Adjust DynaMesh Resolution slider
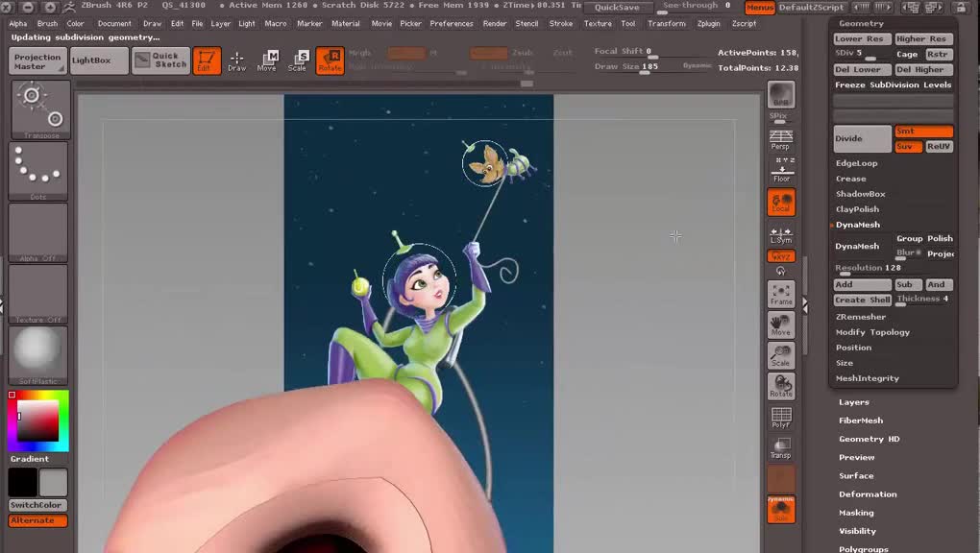Viewport: 980px width, 553px height. click(x=894, y=269)
